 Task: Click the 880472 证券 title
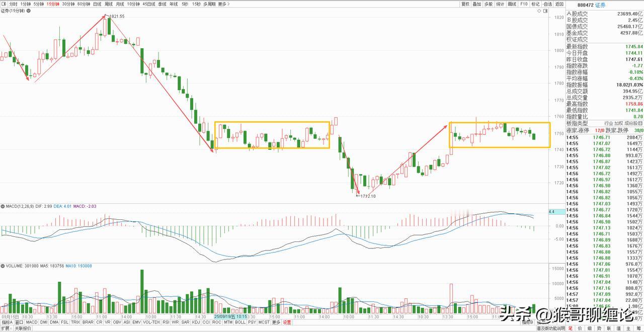[592, 5]
